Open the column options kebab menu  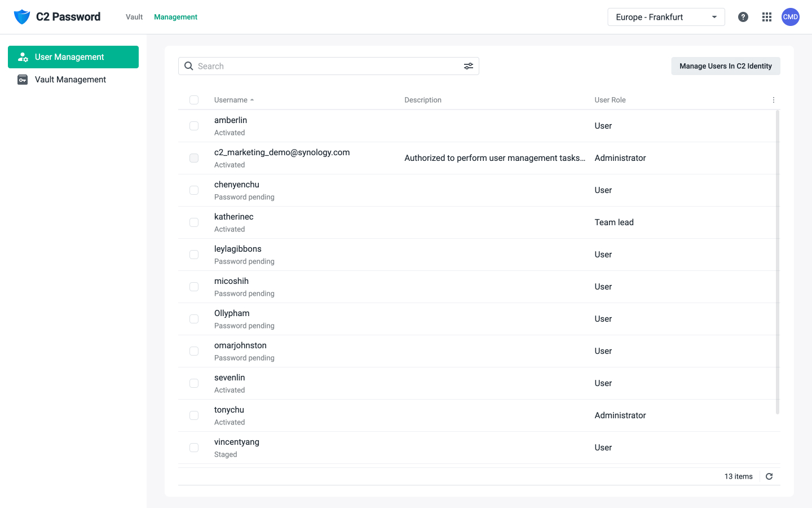tap(773, 100)
